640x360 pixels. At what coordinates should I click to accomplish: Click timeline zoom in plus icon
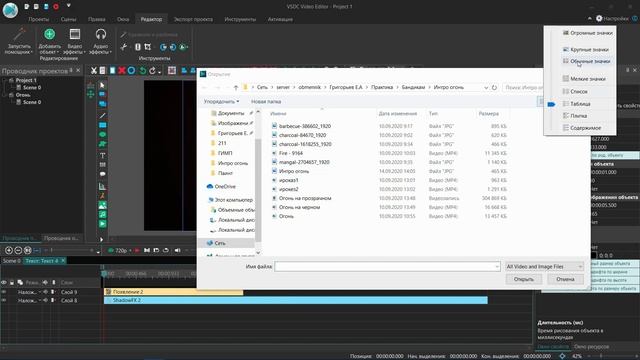click(9, 250)
